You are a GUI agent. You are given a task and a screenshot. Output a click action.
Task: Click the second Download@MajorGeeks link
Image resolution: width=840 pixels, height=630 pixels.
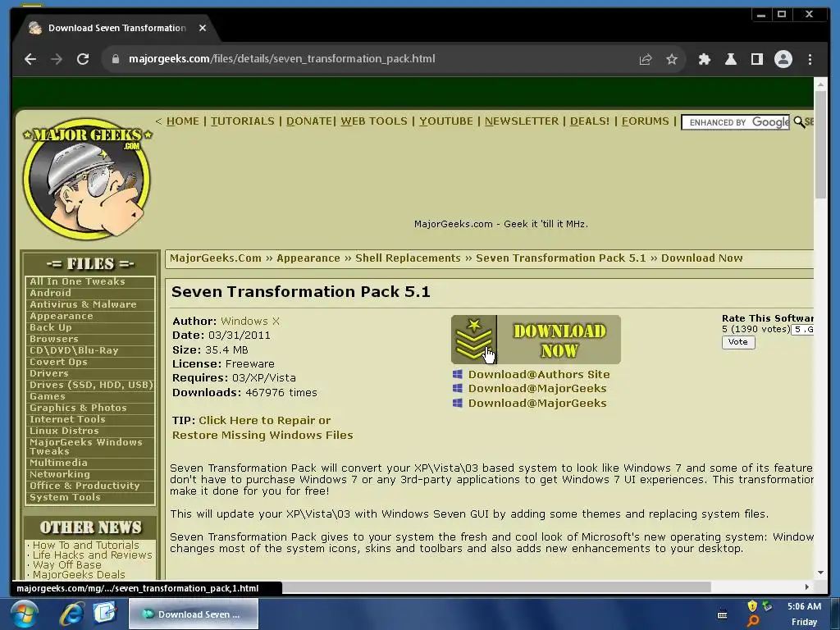click(x=537, y=403)
